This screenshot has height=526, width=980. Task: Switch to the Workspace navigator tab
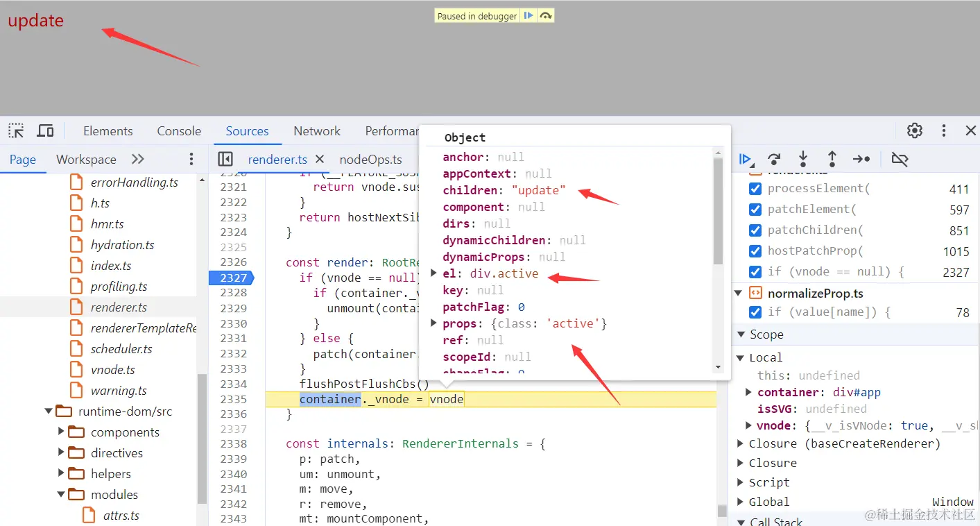point(86,160)
